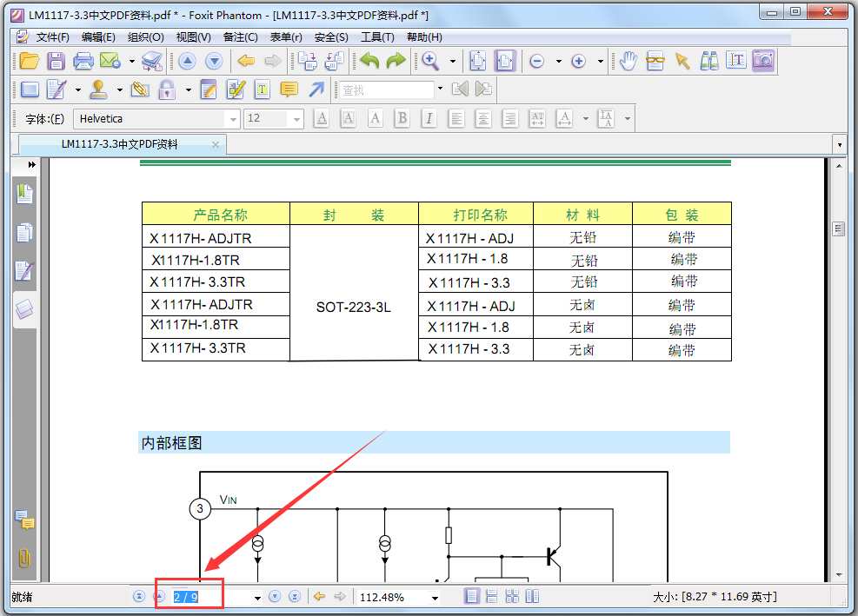The height and width of the screenshot is (616, 858).
Task: Click the stamp tool icon
Action: pos(98,89)
